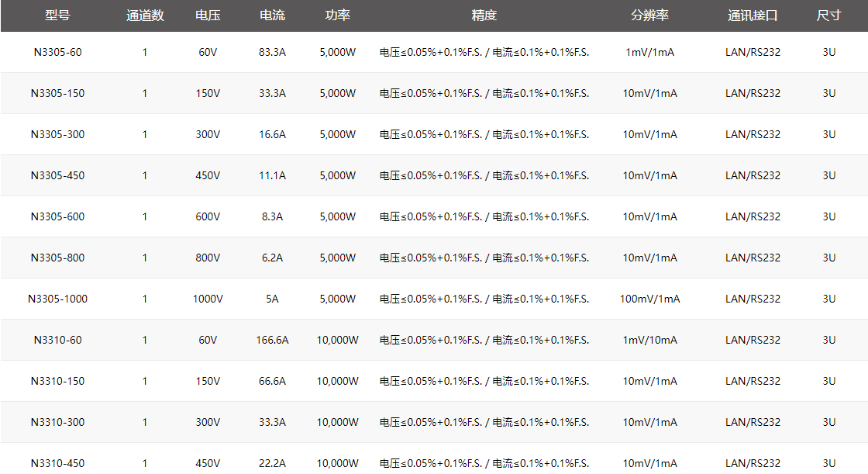Open the N3310-300 model row

click(x=57, y=422)
